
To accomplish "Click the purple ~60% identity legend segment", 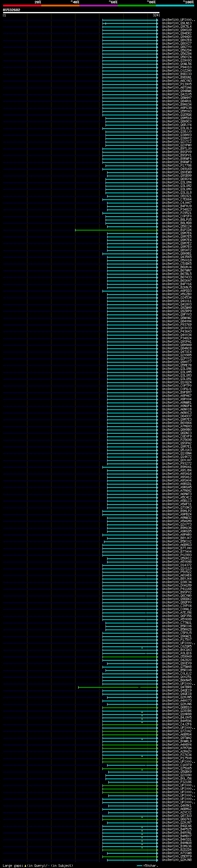I will [98, 6].
